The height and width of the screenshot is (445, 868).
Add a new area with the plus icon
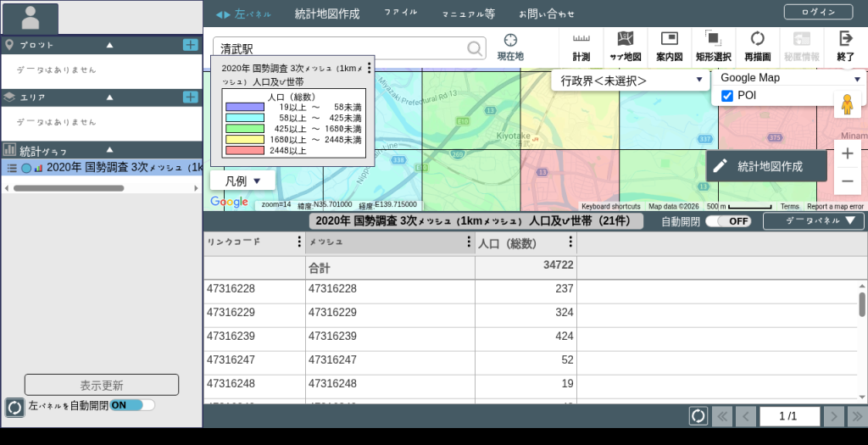(x=190, y=97)
